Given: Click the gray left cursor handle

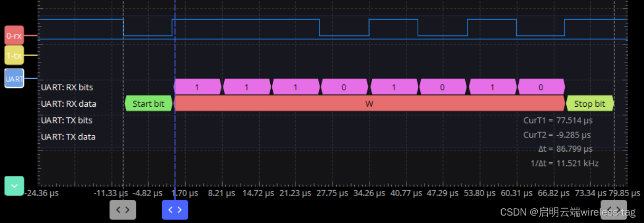Looking at the screenshot, I should click(x=123, y=210).
